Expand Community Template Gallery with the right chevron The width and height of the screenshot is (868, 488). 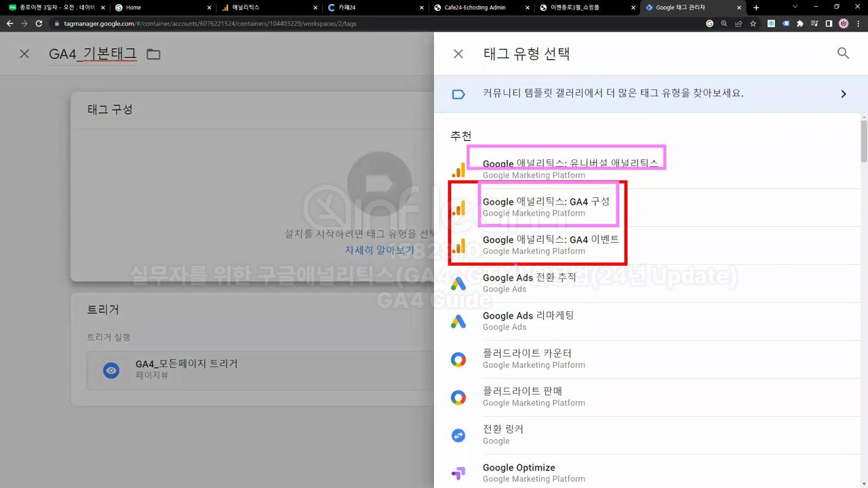tap(844, 94)
